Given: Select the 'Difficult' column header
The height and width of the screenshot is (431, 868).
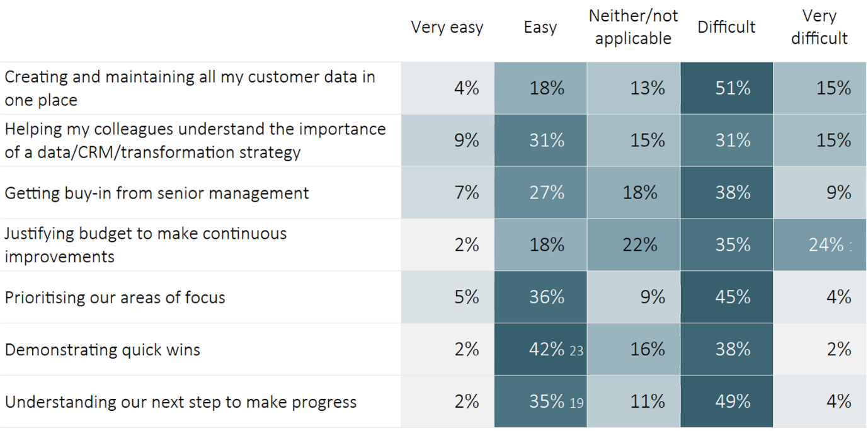Looking at the screenshot, I should click(726, 27).
